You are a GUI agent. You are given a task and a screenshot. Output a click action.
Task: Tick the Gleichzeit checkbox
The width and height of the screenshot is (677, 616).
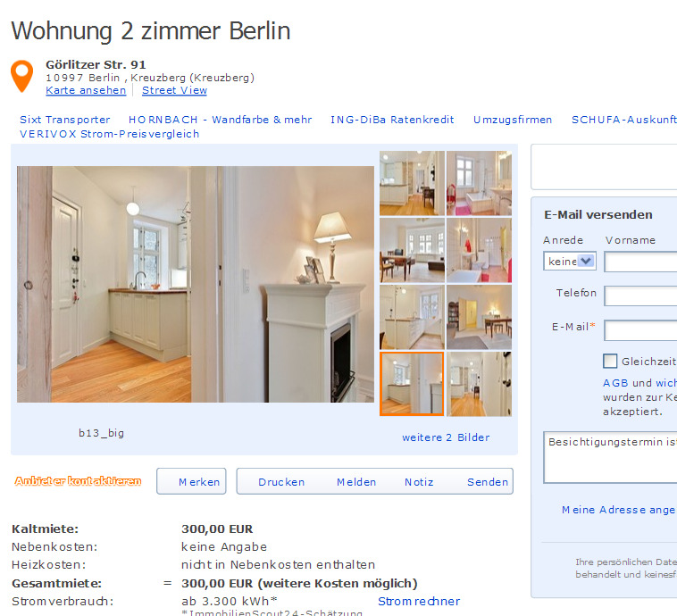point(610,361)
